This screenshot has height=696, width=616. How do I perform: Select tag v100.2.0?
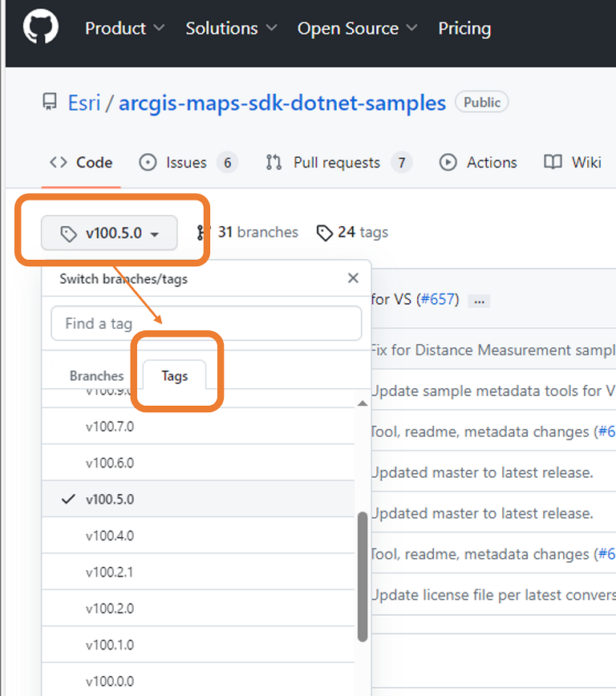198,608
